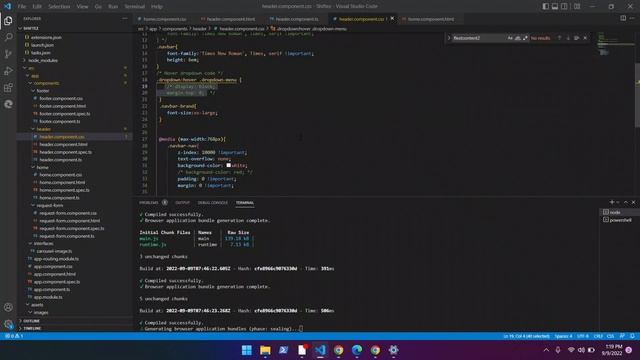This screenshot has width=640, height=360.
Task: Open the Selection menu
Action: (x=59, y=7)
